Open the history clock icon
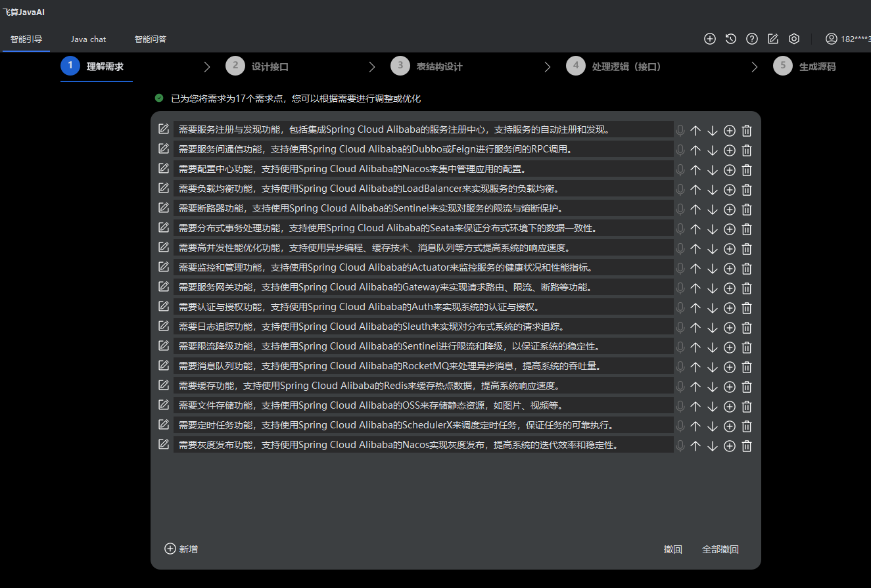871x588 pixels. tap(731, 39)
